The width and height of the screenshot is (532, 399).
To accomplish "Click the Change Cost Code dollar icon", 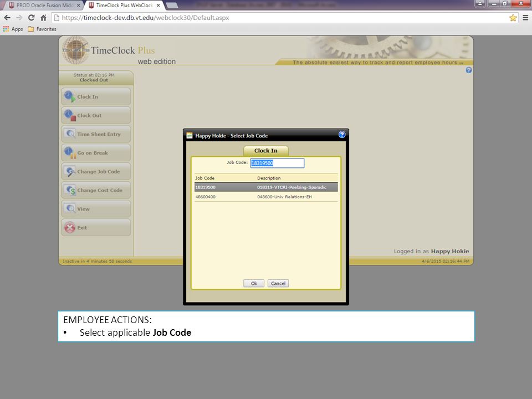I will point(70,190).
